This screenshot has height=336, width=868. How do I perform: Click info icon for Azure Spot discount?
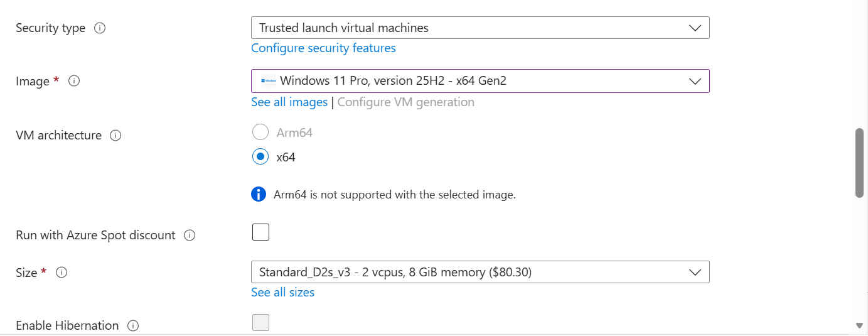190,236
